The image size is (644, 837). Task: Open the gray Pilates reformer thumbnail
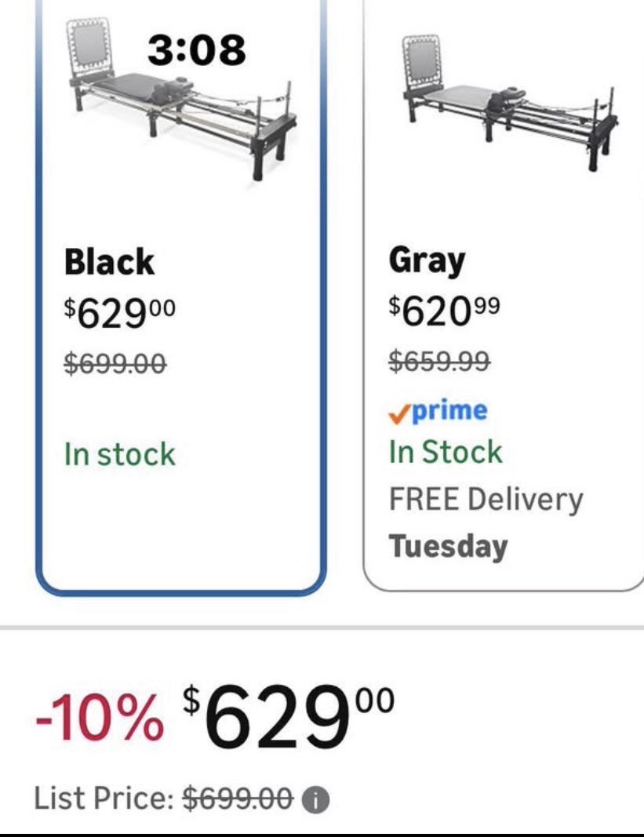click(x=509, y=103)
